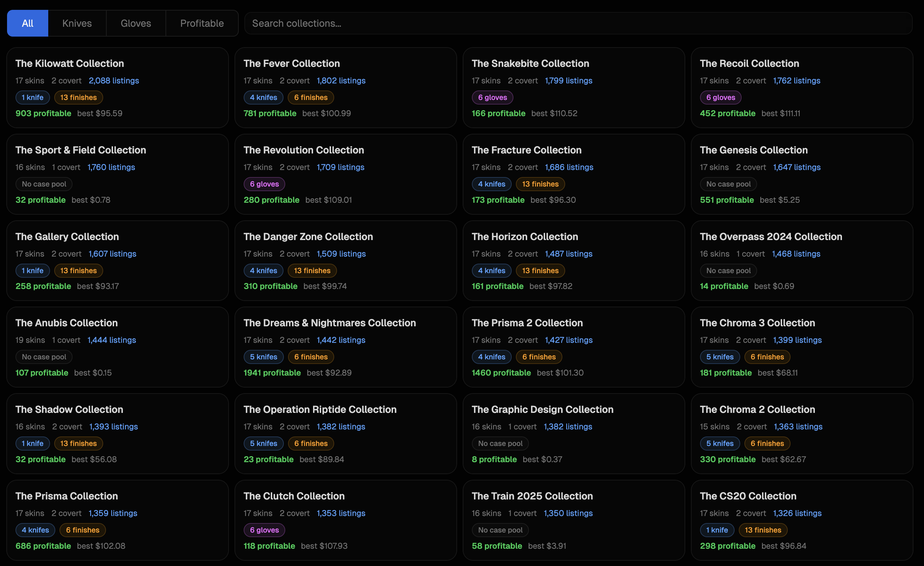Switch to the Gloves filter tab
This screenshot has height=566, width=924.
tap(136, 23)
